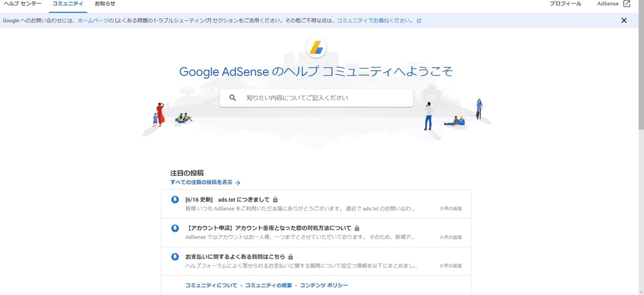Click the lock icon on the ads.txt post

click(275, 200)
